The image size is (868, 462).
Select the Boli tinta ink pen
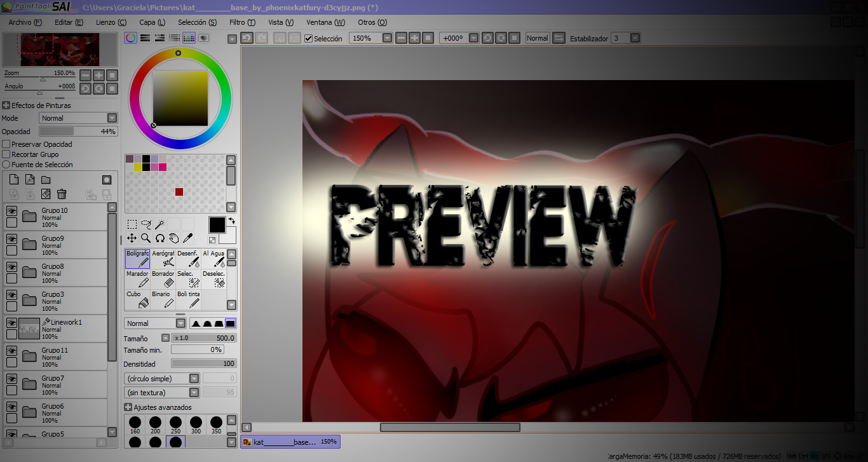click(x=189, y=299)
